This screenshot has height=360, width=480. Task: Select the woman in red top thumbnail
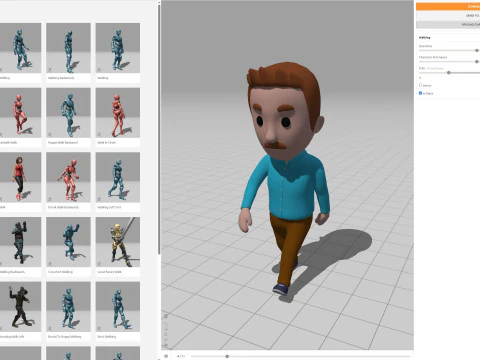pos(20,177)
